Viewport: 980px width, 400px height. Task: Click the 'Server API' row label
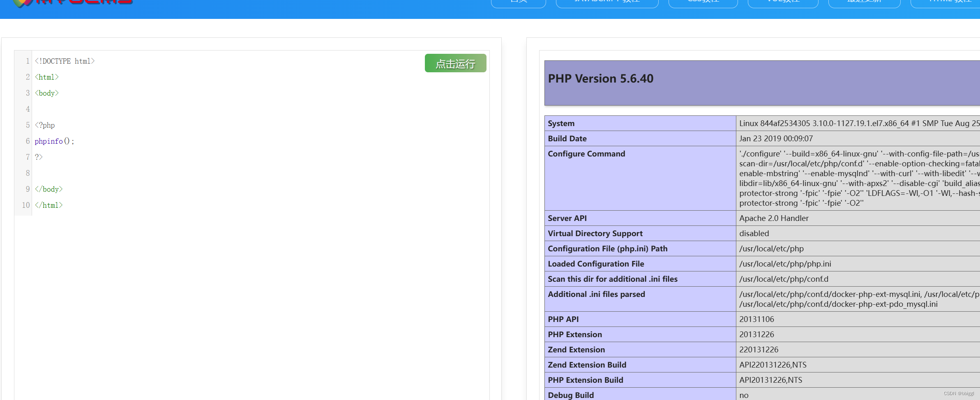pyautogui.click(x=567, y=218)
